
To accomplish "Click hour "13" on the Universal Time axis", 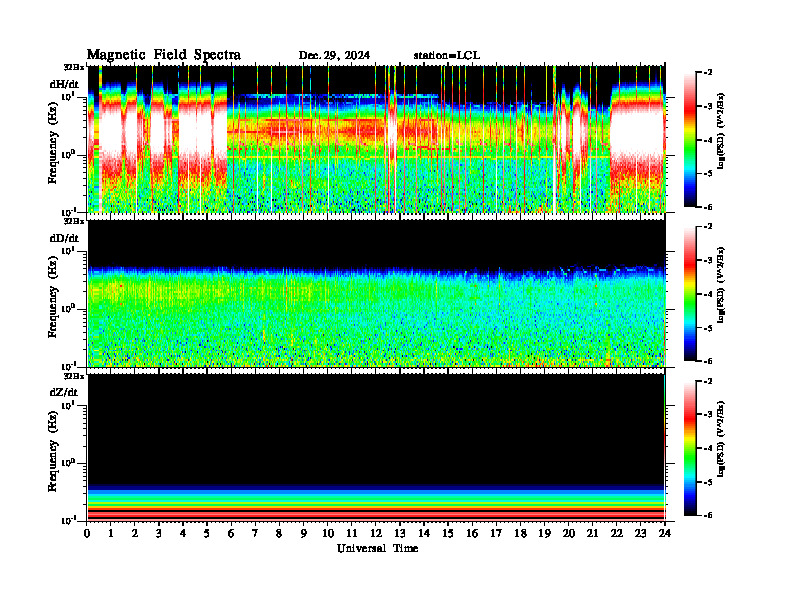I will [400, 533].
